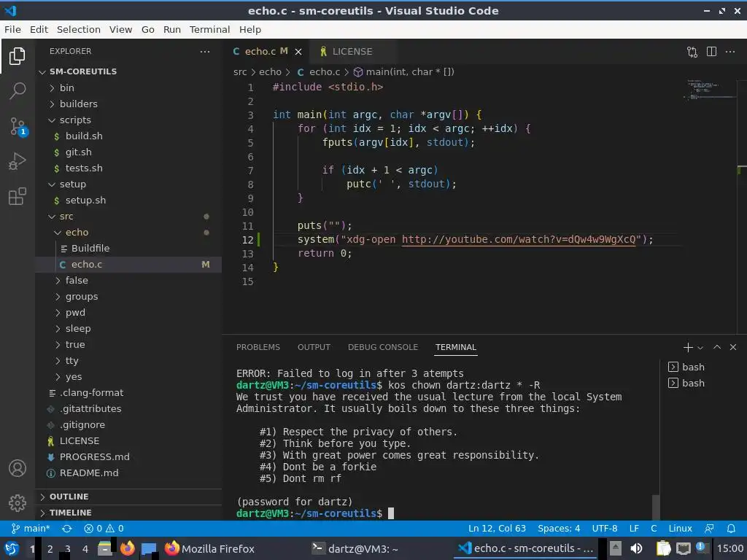Image resolution: width=747 pixels, height=560 pixels.
Task: Click Ln 12, Col 63 cursor position
Action: point(497,529)
